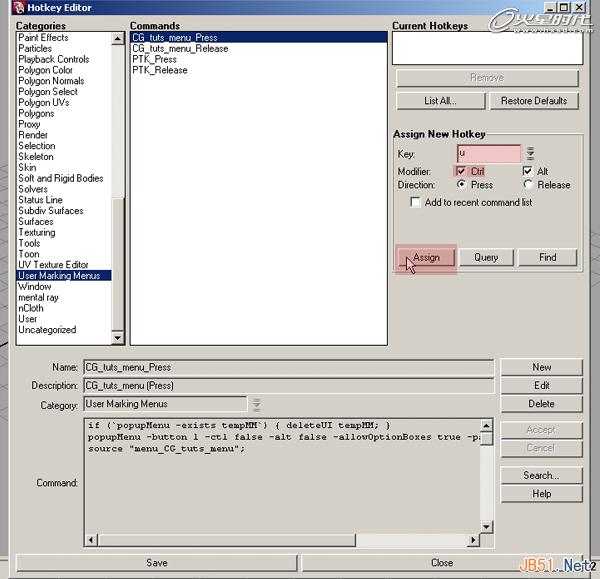Click left arrow of Command horizontal scrollbar
Viewport: 600px width, 579px height.
point(91,540)
